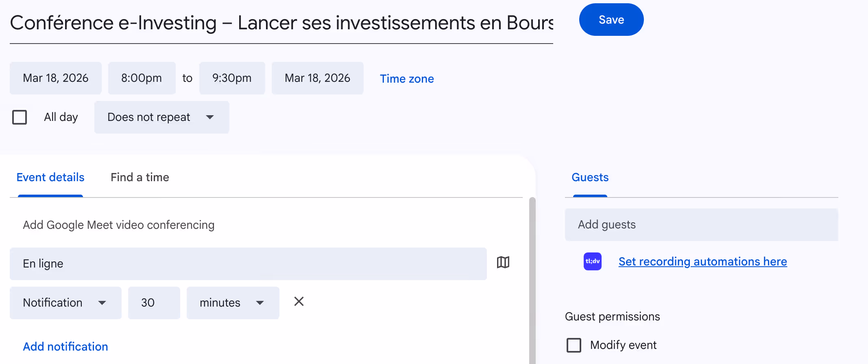Click the tl;dv logo icon
Image resolution: width=868 pixels, height=364 pixels.
pos(592,261)
